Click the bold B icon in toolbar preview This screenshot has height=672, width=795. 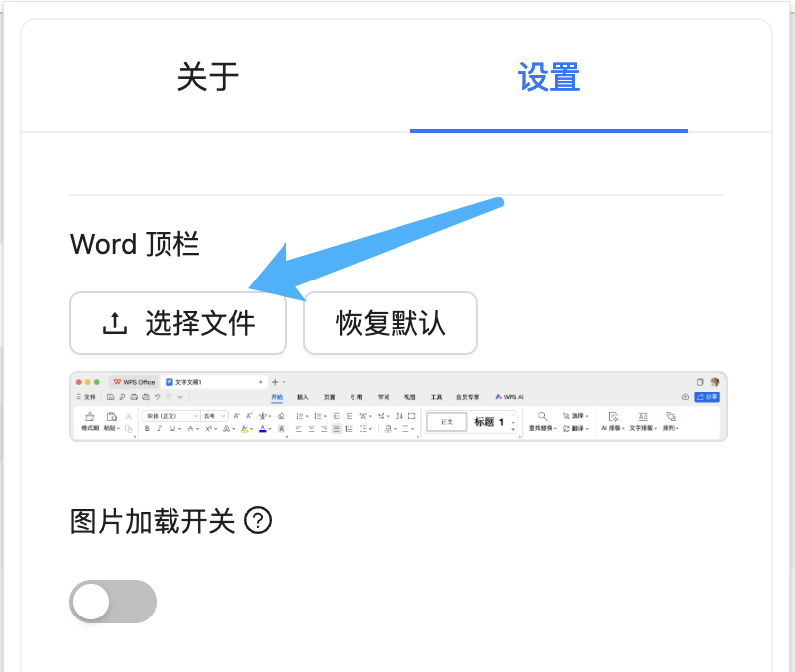pos(147,429)
